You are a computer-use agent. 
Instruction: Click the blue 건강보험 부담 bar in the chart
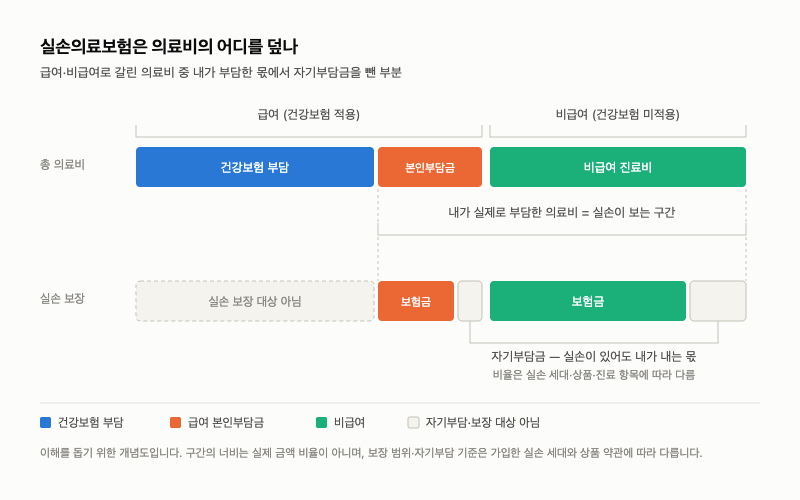(x=255, y=167)
